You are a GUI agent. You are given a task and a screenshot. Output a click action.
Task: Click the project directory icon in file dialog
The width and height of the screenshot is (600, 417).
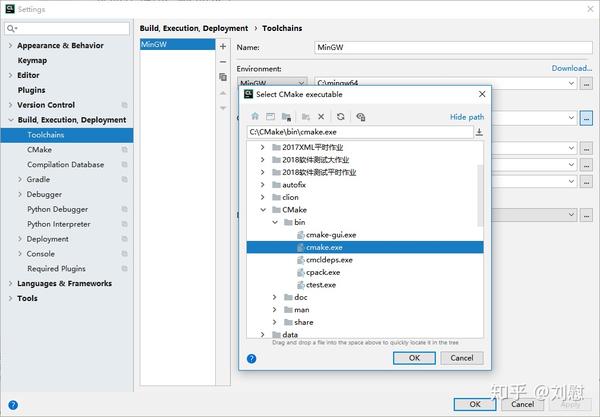286,117
